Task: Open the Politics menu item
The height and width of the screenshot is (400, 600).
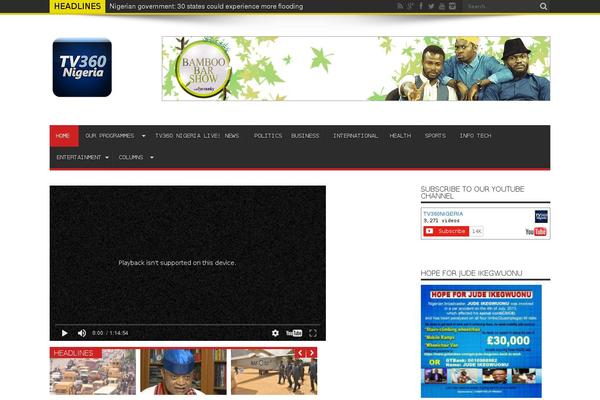Action: click(268, 136)
